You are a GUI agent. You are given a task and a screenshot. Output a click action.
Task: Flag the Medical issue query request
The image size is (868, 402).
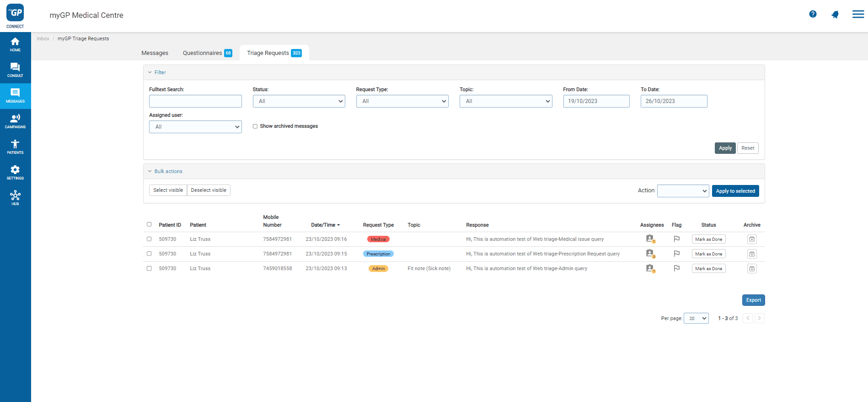(677, 239)
